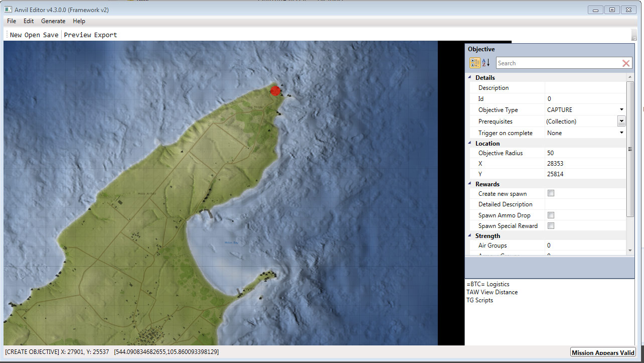Select TG Scripts in script list
This screenshot has width=644, height=363.
(479, 300)
